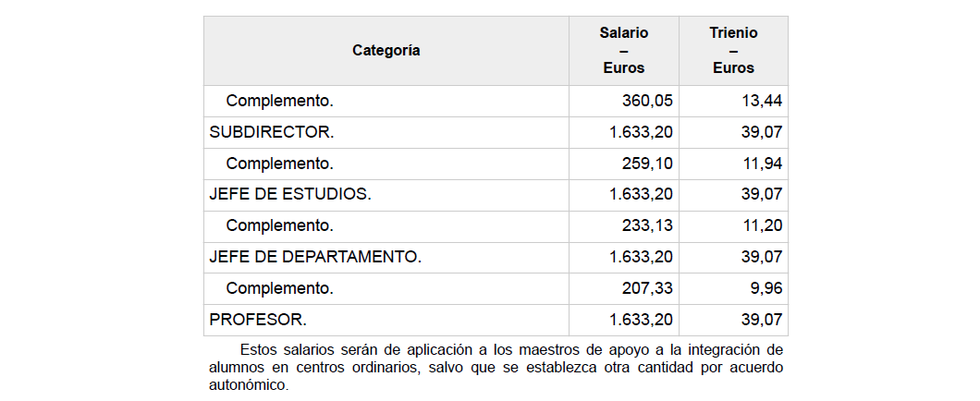Click the salary value 259,10
980x401 pixels.
(648, 164)
